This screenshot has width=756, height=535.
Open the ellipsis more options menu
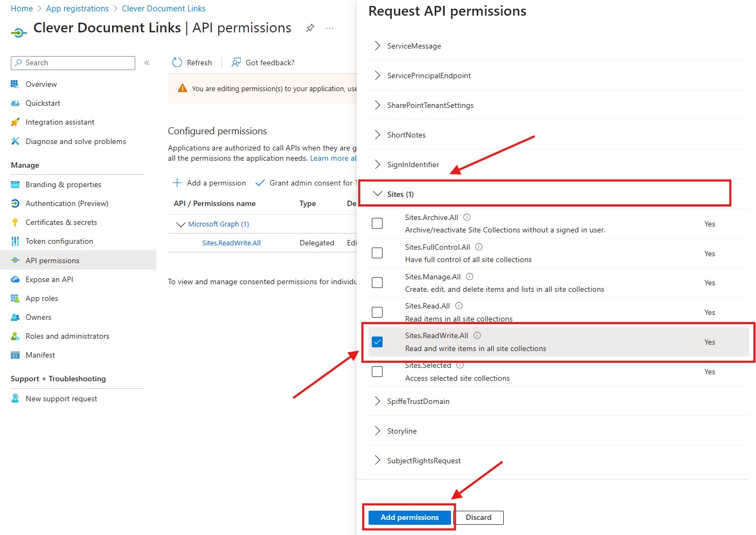(330, 28)
